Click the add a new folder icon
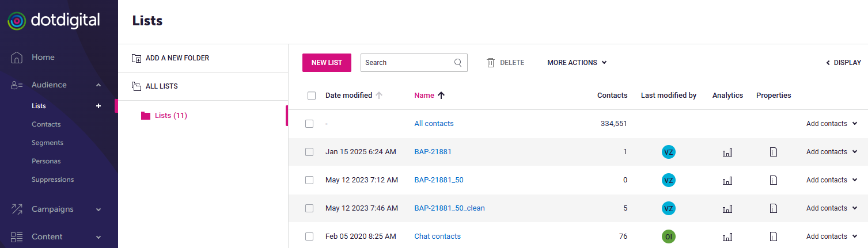Image resolution: width=868 pixels, height=248 pixels. click(137, 58)
